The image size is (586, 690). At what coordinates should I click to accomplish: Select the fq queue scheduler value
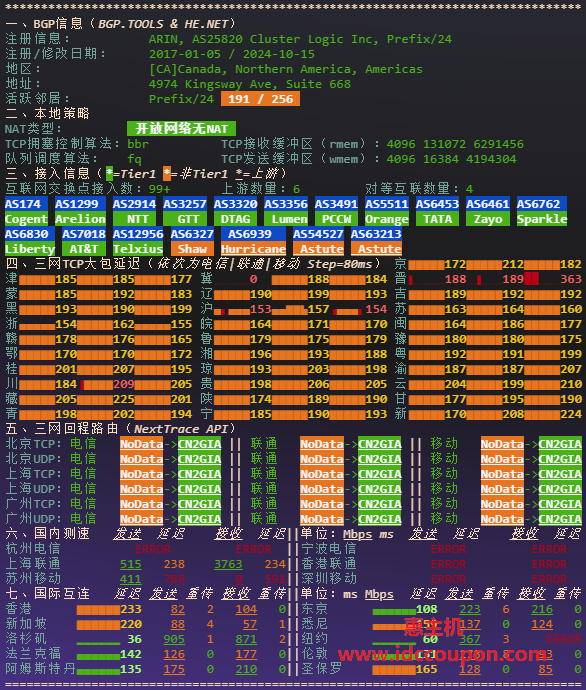click(134, 159)
